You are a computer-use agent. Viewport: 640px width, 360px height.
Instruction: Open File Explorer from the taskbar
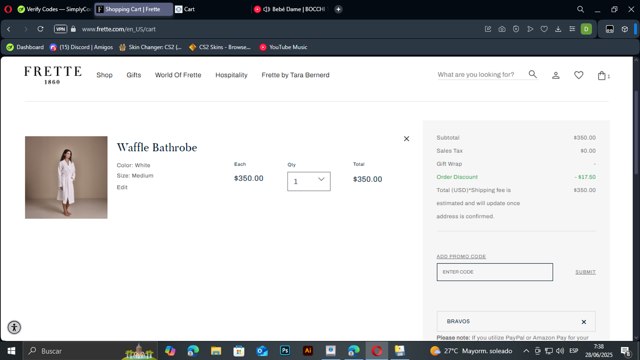coord(216,351)
